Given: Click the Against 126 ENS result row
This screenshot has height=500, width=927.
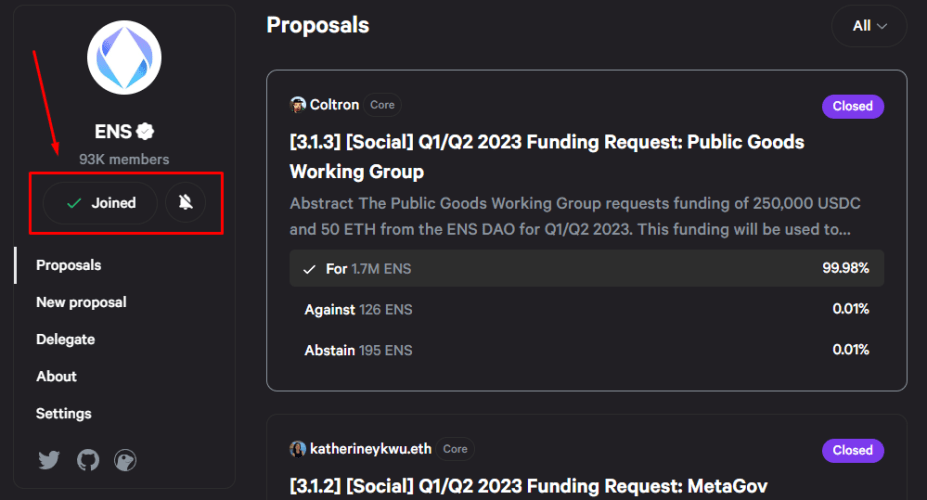Looking at the screenshot, I should (x=586, y=309).
